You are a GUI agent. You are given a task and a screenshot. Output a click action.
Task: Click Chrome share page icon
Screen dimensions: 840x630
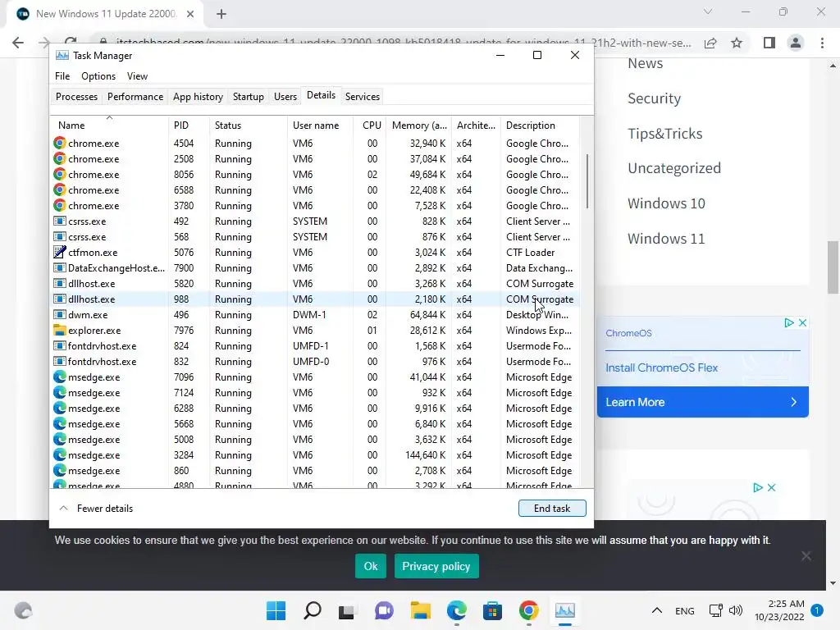(710, 43)
